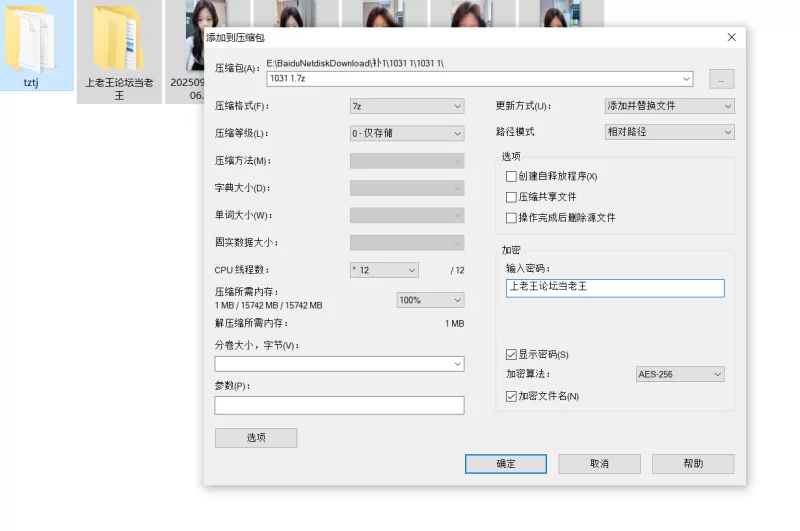Click the 参数 input field
Image resolution: width=800 pixels, height=531 pixels.
(x=339, y=405)
